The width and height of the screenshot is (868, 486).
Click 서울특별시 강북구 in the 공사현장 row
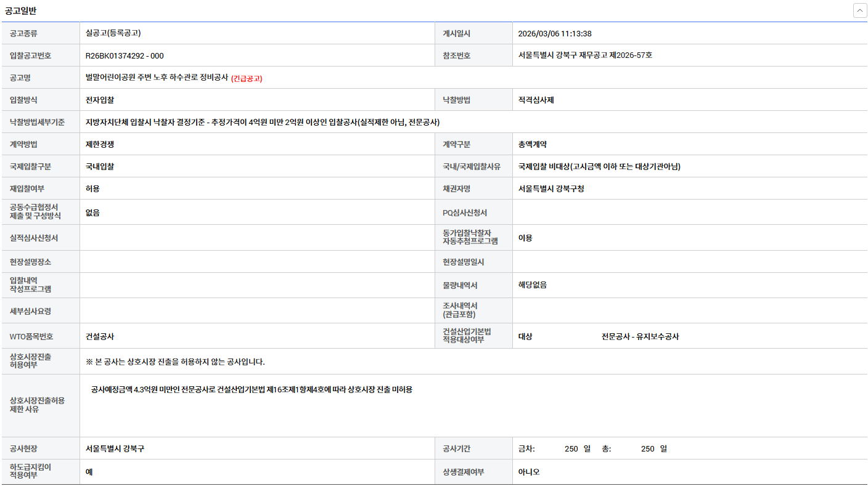coord(115,448)
